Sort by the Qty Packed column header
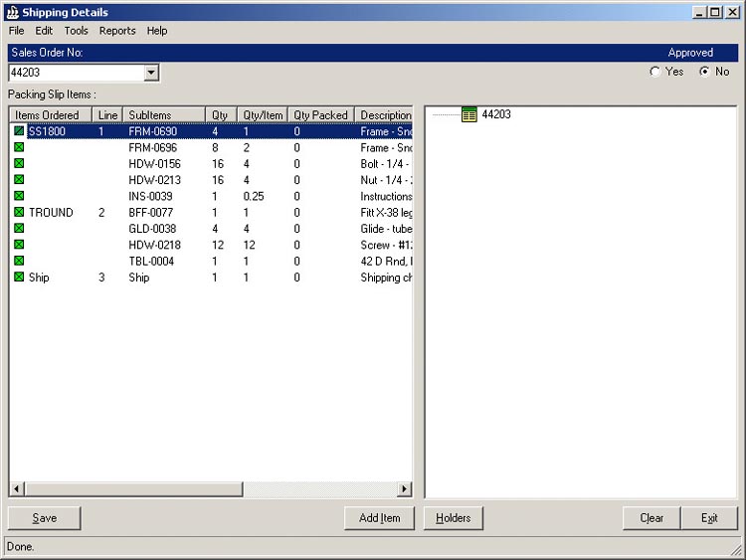Image resolution: width=746 pixels, height=560 pixels. click(x=320, y=115)
